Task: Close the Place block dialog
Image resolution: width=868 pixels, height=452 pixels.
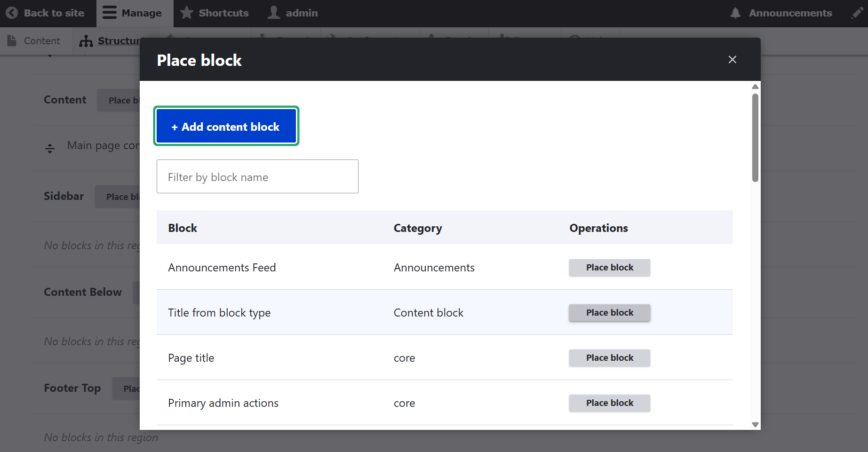Action: click(732, 60)
